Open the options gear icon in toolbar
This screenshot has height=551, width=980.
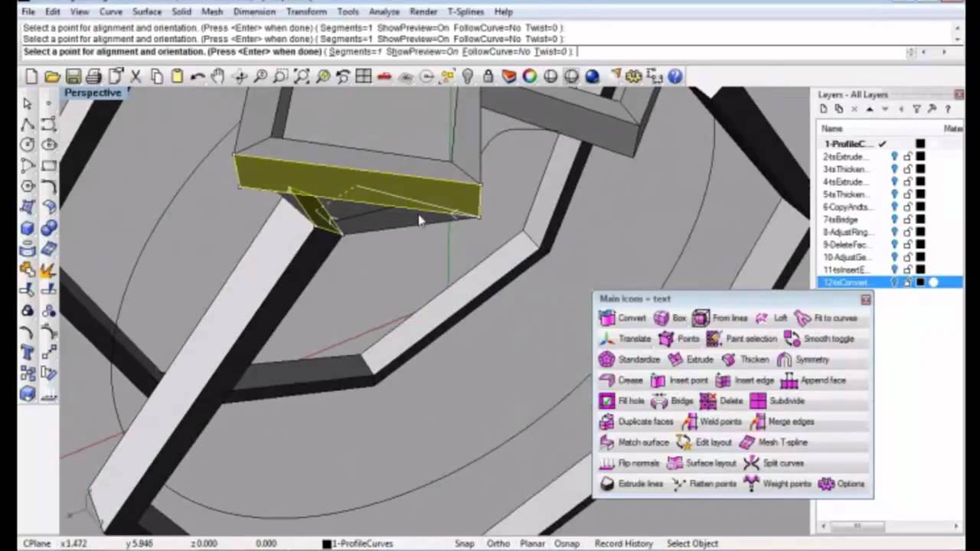[x=633, y=77]
